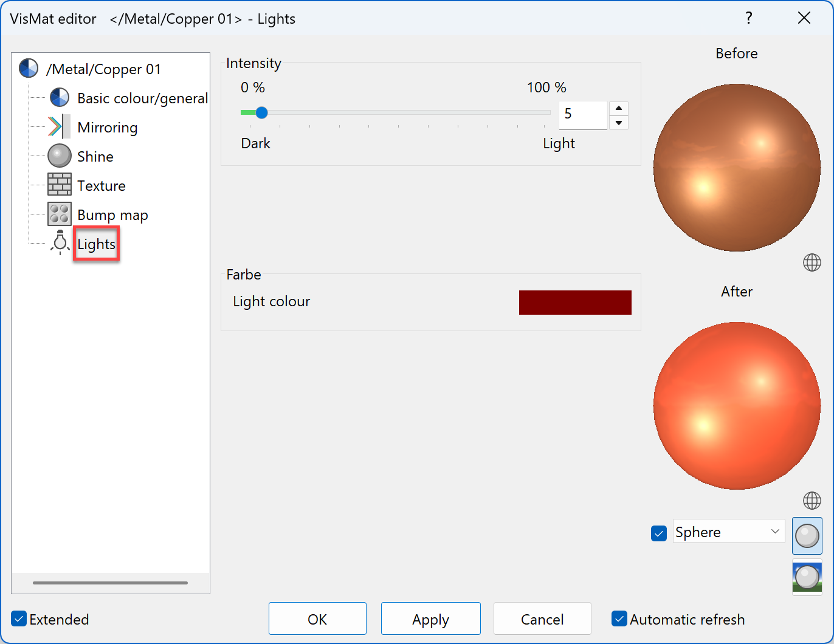The width and height of the screenshot is (834, 644).
Task: Click the /Metal/Copper 01 material icon
Action: 28,68
